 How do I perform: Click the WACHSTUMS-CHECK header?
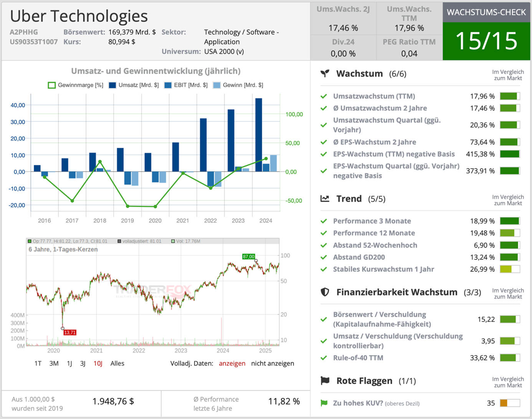pos(486,12)
